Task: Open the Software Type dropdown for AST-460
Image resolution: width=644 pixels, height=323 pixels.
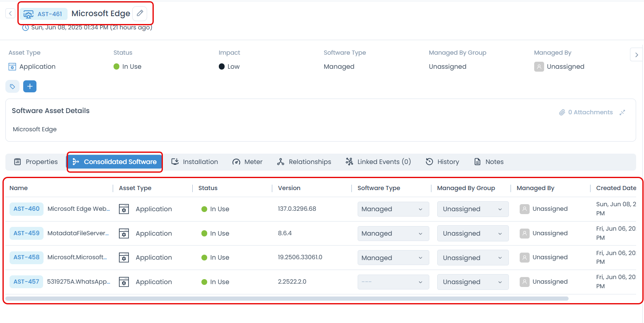Action: pyautogui.click(x=392, y=209)
